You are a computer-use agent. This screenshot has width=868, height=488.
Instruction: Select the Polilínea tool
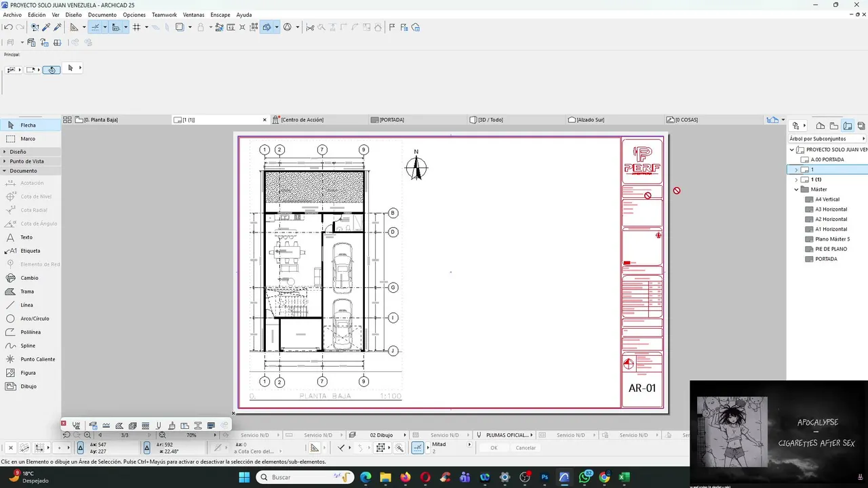pyautogui.click(x=31, y=332)
